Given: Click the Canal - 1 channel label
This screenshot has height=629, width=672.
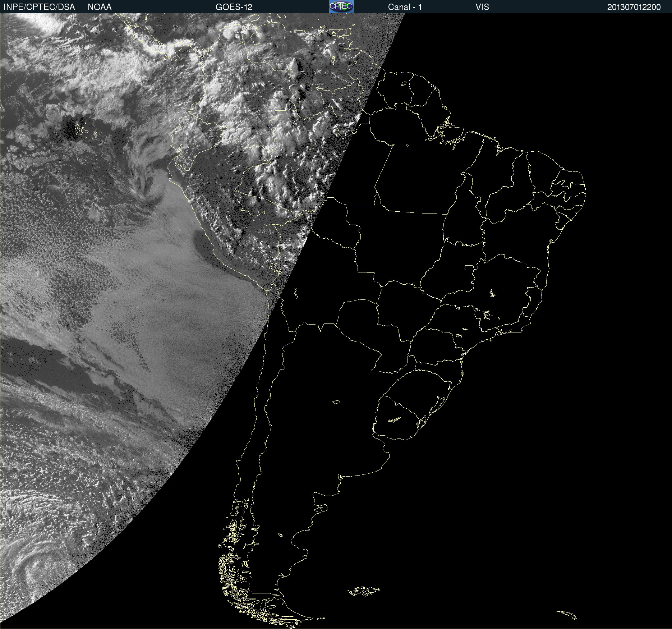Looking at the screenshot, I should pyautogui.click(x=405, y=7).
